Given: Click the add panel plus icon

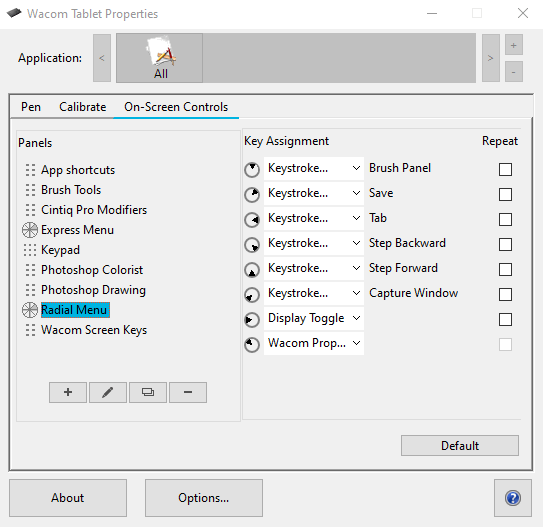Looking at the screenshot, I should click(68, 392).
